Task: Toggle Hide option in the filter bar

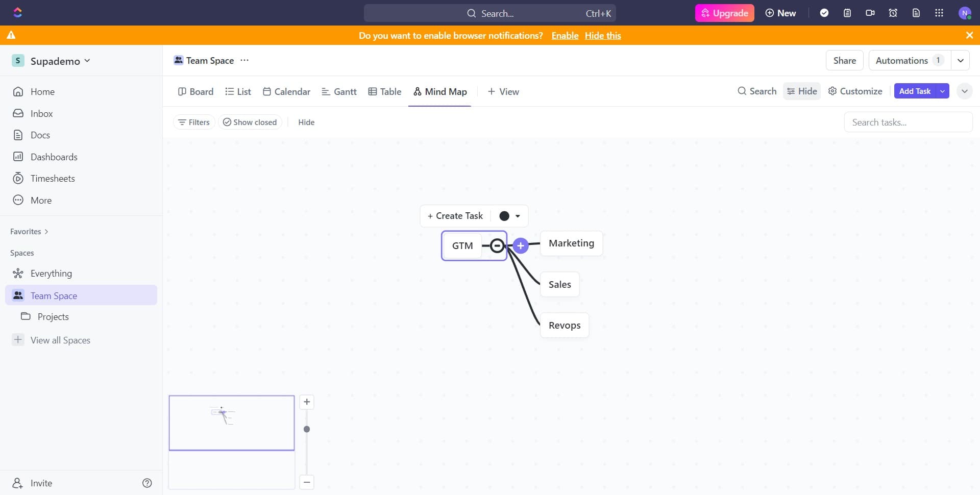Action: [x=306, y=122]
